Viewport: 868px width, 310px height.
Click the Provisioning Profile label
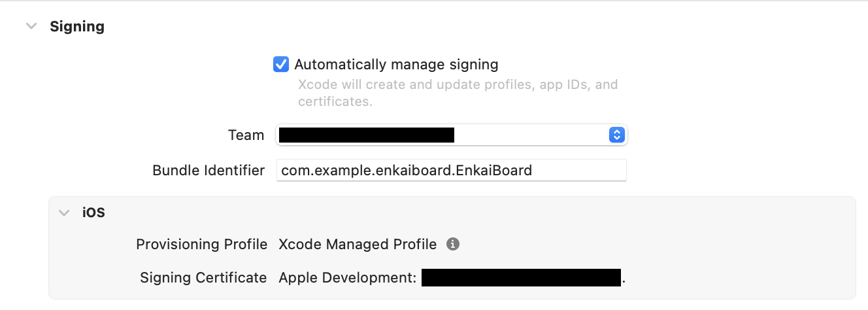[201, 245]
